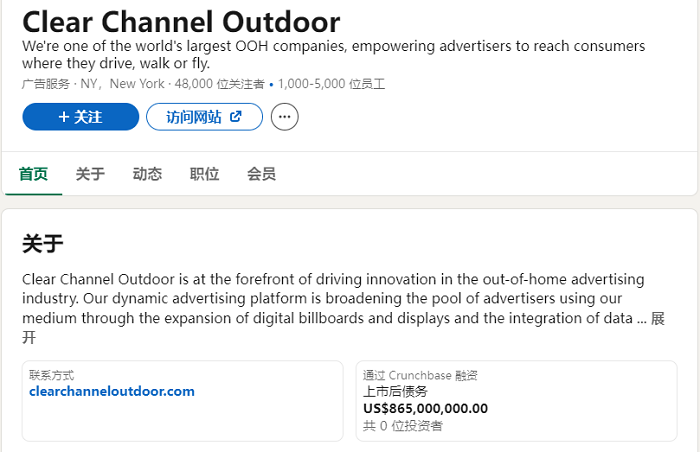Go to the 动态 tab
Viewport: 700px width, 452px height.
coord(147,174)
